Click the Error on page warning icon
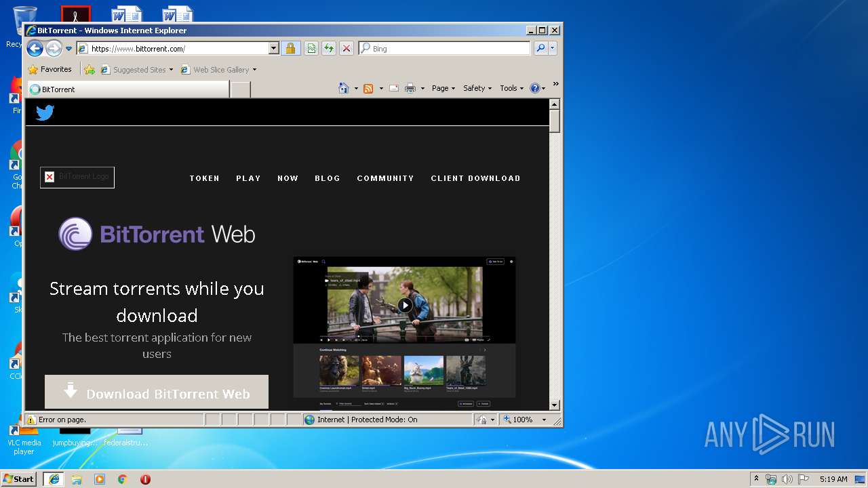 point(31,420)
